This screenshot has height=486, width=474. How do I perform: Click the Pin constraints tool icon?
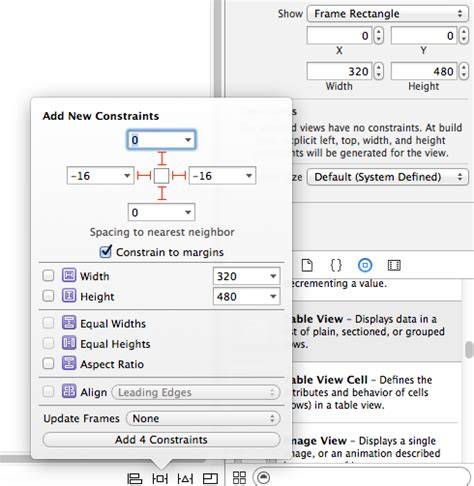[160, 479]
